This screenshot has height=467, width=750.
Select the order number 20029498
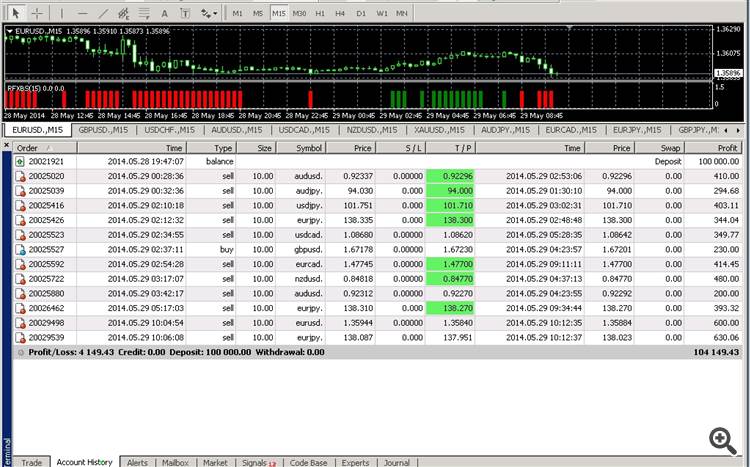coord(46,323)
